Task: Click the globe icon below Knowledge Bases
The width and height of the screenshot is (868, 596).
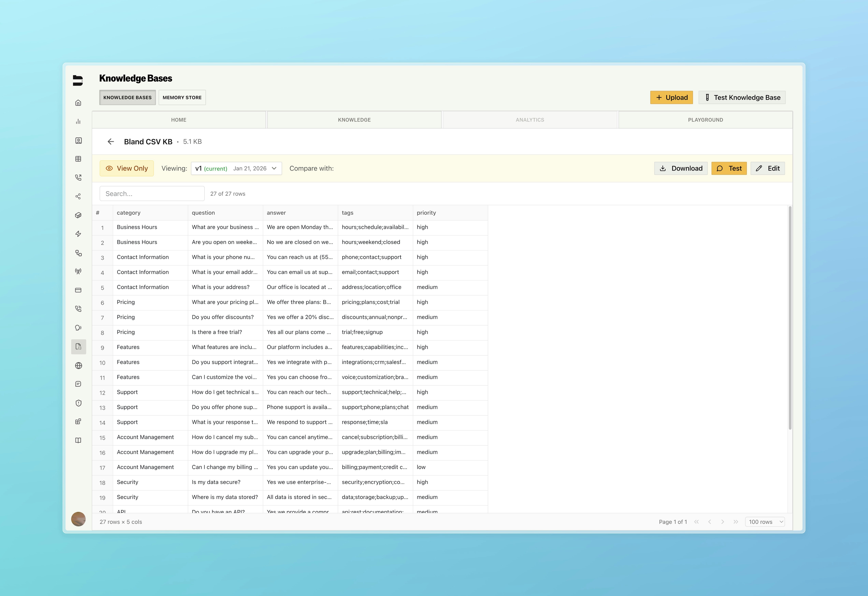Action: [78, 366]
